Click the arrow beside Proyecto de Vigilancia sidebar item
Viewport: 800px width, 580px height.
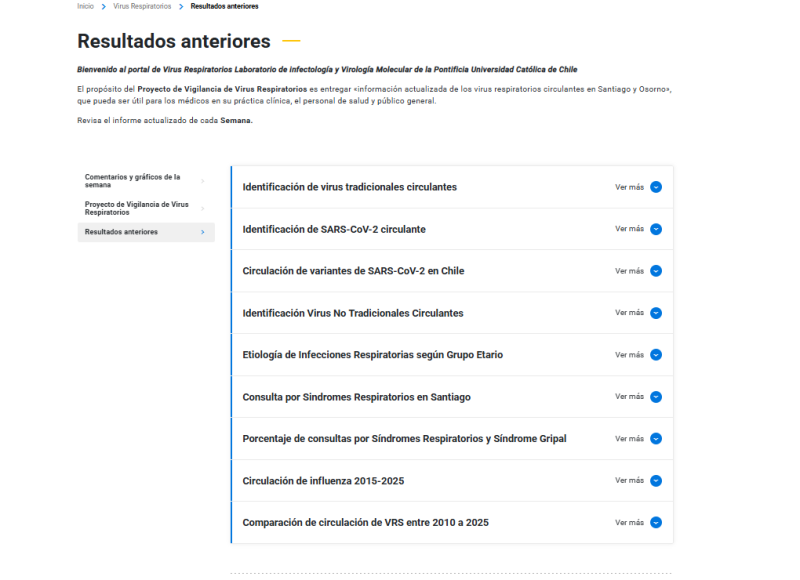click(x=203, y=208)
